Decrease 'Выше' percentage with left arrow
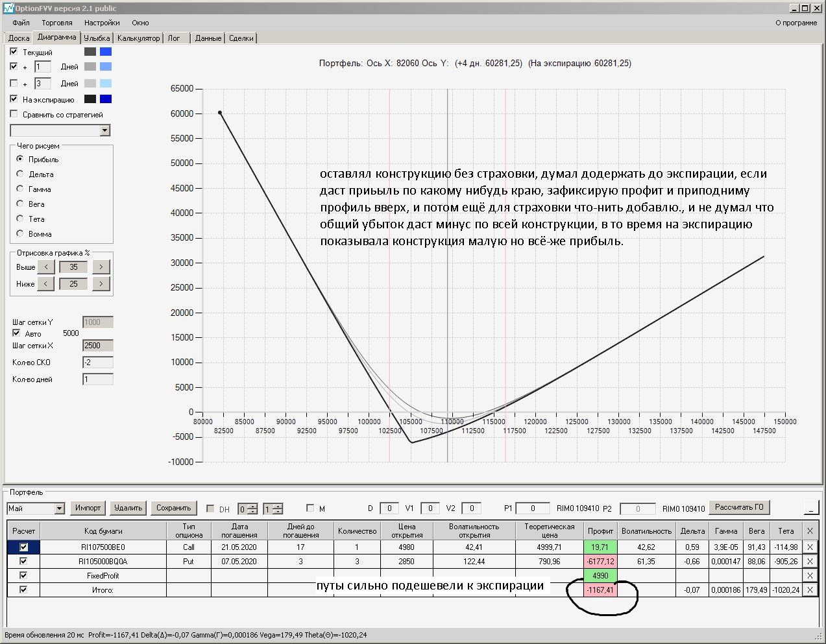Image resolution: width=826 pixels, height=644 pixels. click(45, 267)
